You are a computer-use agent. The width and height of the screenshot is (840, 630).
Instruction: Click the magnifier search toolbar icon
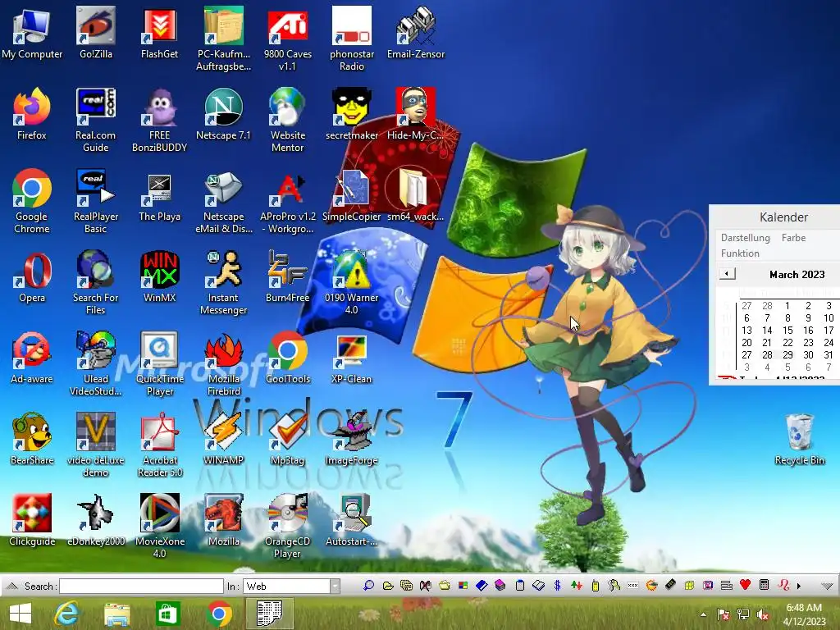368,586
